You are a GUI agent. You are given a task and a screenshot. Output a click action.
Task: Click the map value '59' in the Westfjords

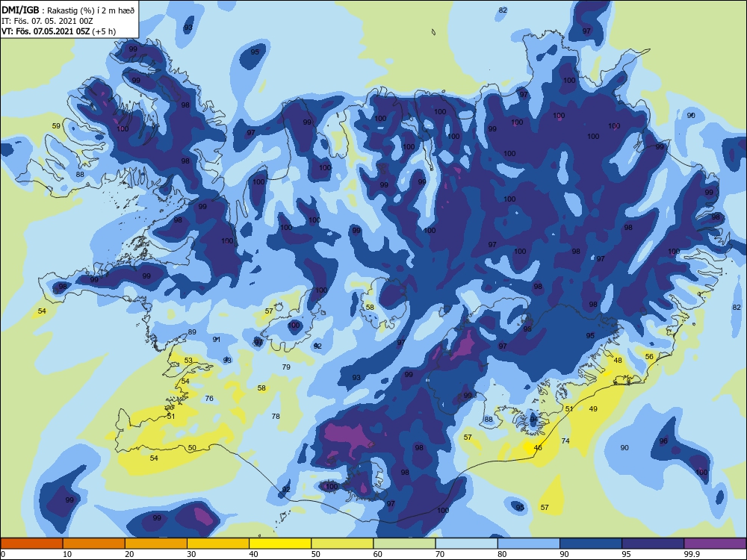(x=56, y=125)
